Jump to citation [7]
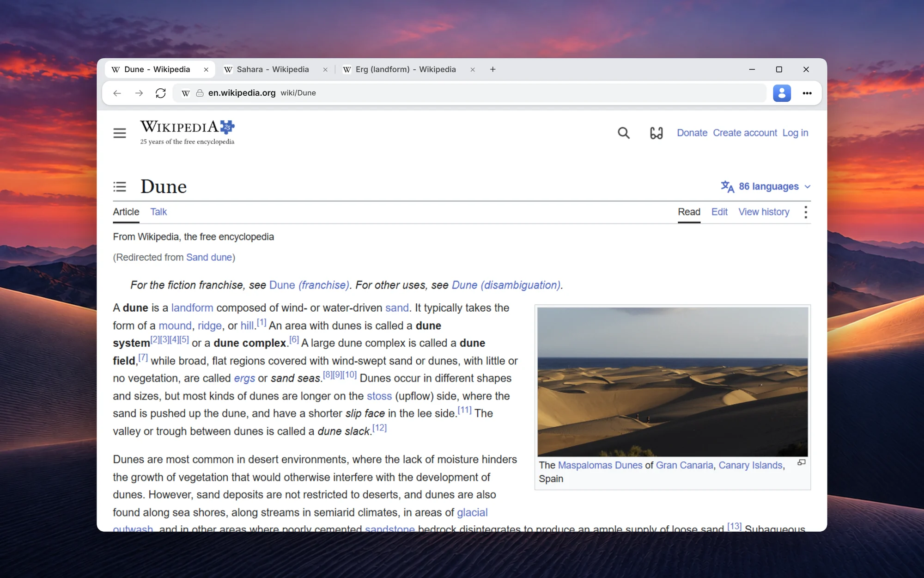This screenshot has width=924, height=578. [x=143, y=357]
